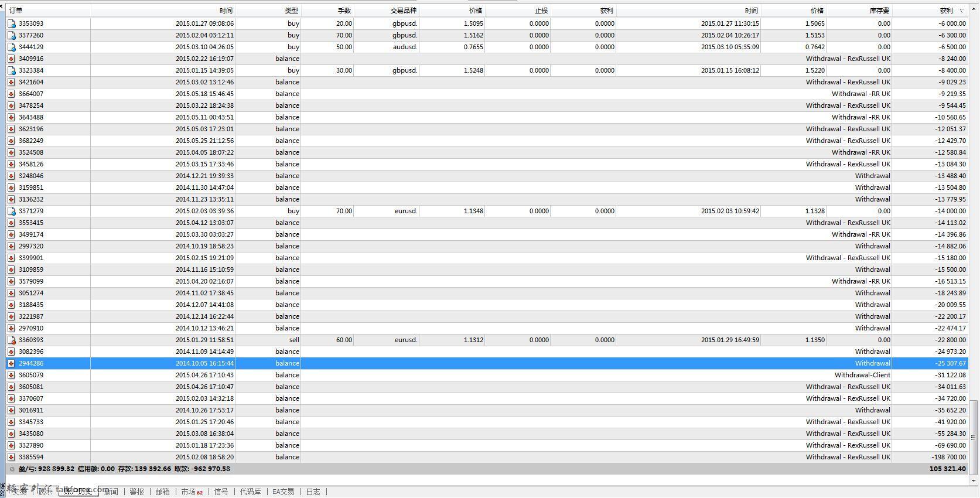Switch to the 账户历史 tab
Image resolution: width=980 pixels, height=498 pixels.
click(x=78, y=492)
